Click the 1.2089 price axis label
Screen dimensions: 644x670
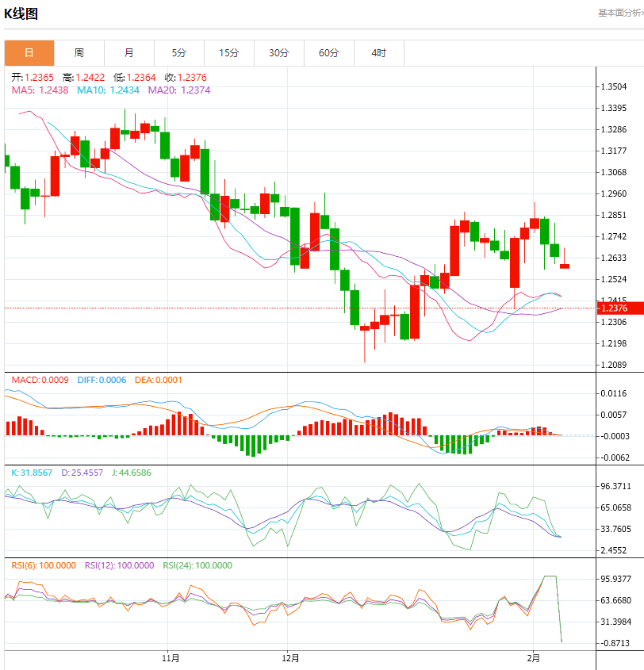click(x=614, y=365)
